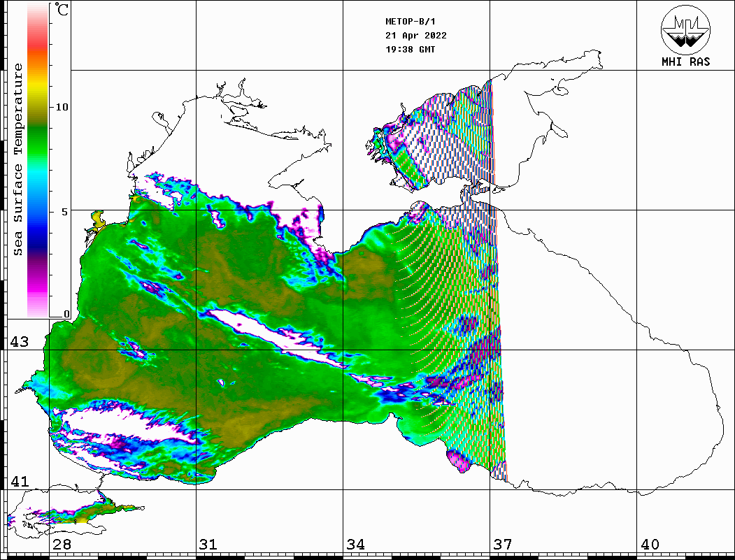Click the '19:38 GMT' time text

pos(410,49)
